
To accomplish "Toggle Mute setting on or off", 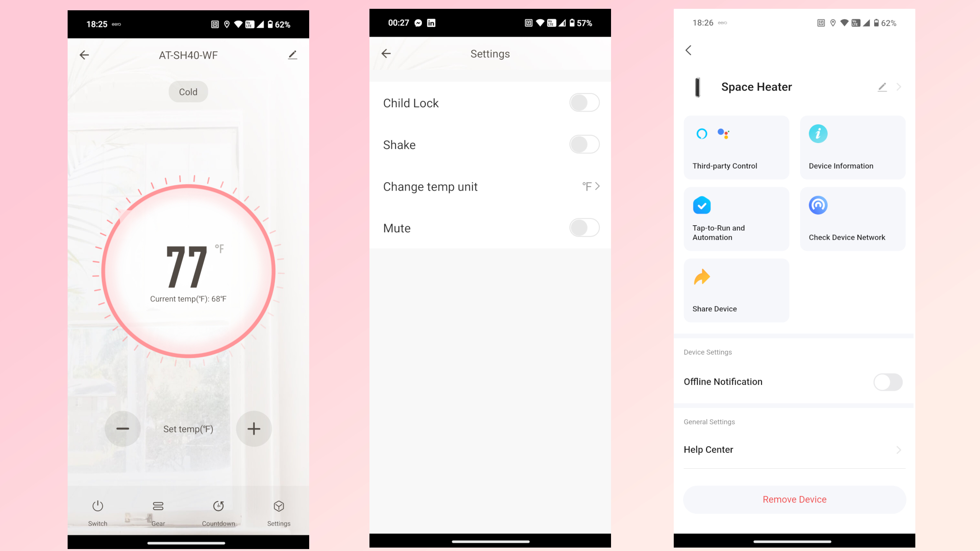I will tap(584, 227).
